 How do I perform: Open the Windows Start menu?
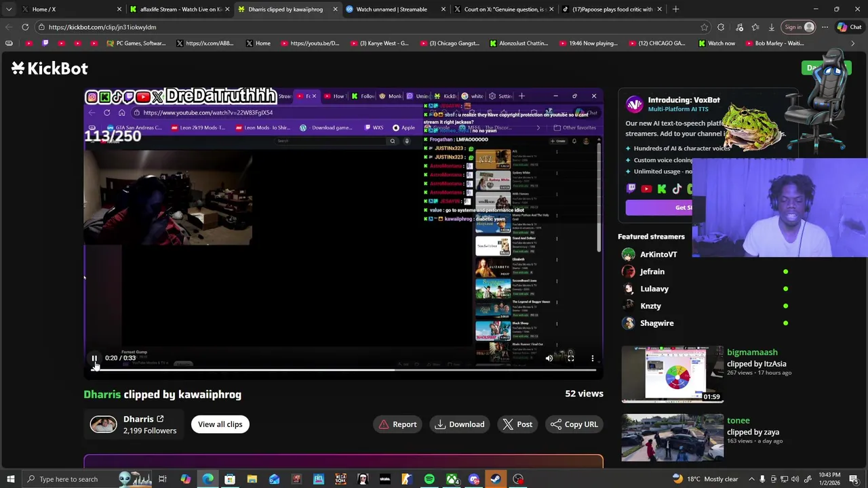pos(10,479)
